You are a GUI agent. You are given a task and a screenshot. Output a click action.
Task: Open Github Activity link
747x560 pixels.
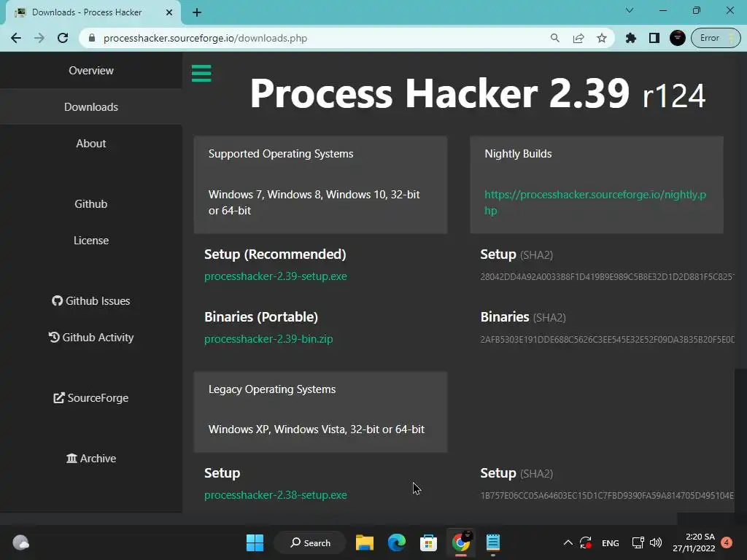click(x=91, y=338)
